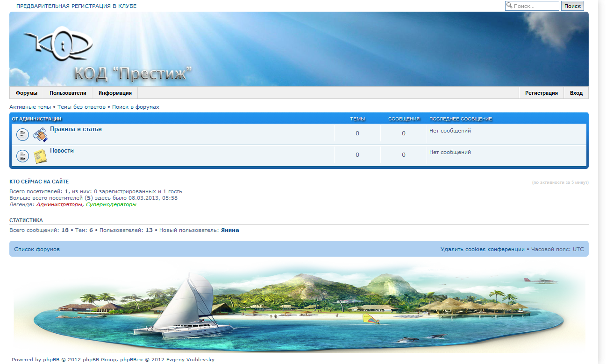Image resolution: width=606 pixels, height=364 pixels.
Task: Click the Вход login button
Action: coord(576,93)
